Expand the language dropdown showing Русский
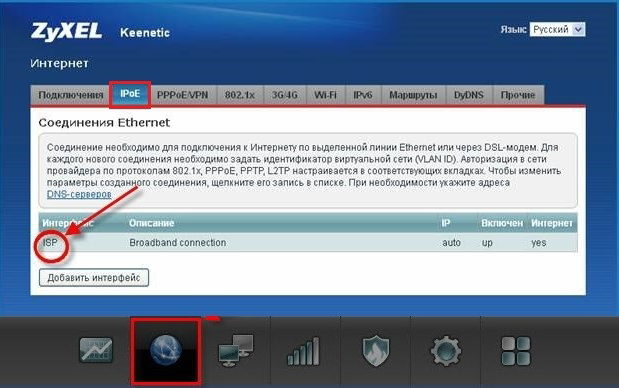This screenshot has width=619, height=388. click(x=557, y=30)
